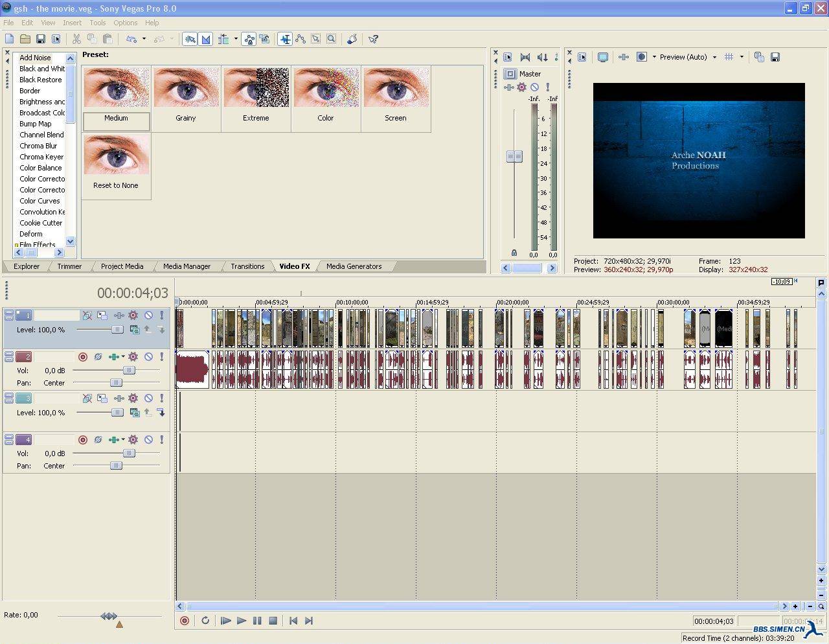Image resolution: width=829 pixels, height=644 pixels.
Task: Save the project with floppy disk icon
Action: 40,39
